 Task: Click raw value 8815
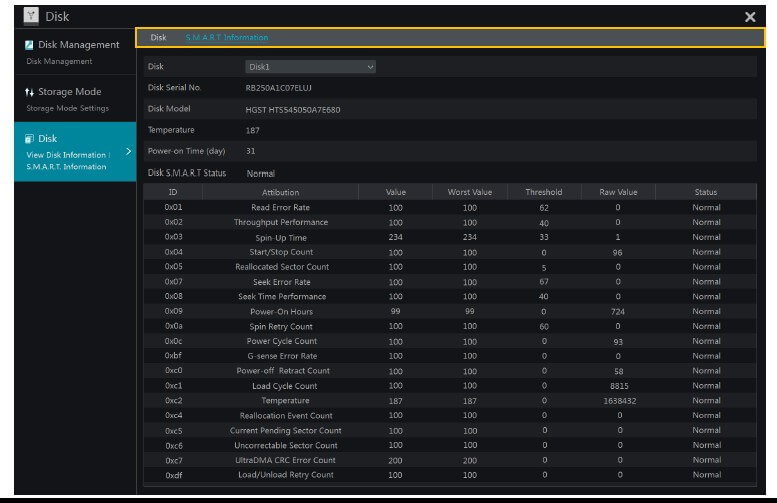click(x=619, y=386)
